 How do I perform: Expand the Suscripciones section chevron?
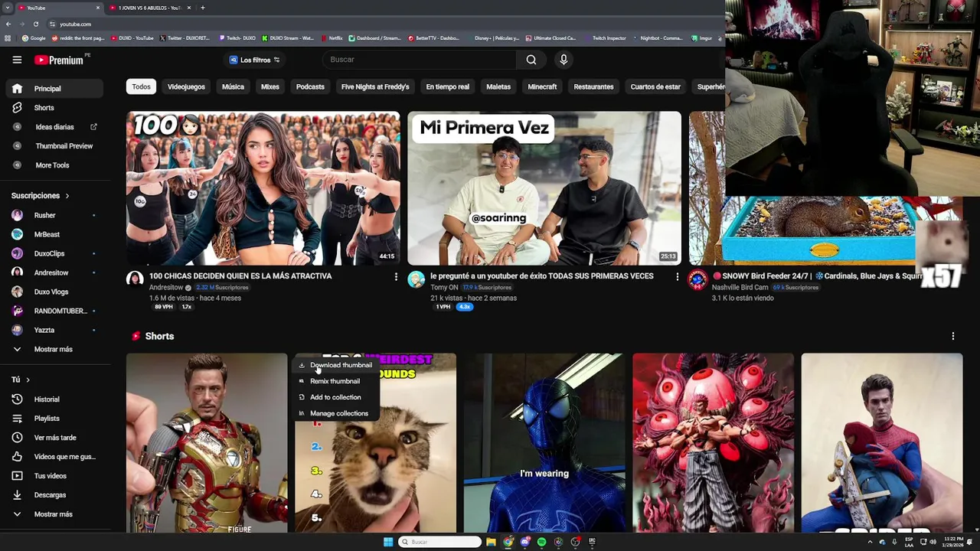click(67, 196)
